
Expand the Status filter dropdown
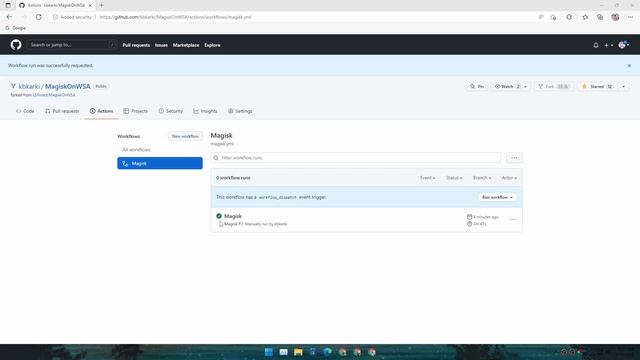454,178
